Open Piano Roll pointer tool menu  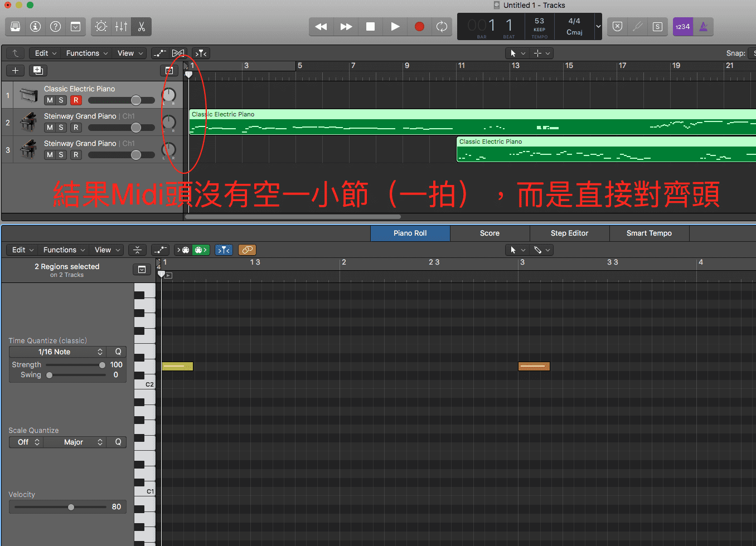click(517, 250)
